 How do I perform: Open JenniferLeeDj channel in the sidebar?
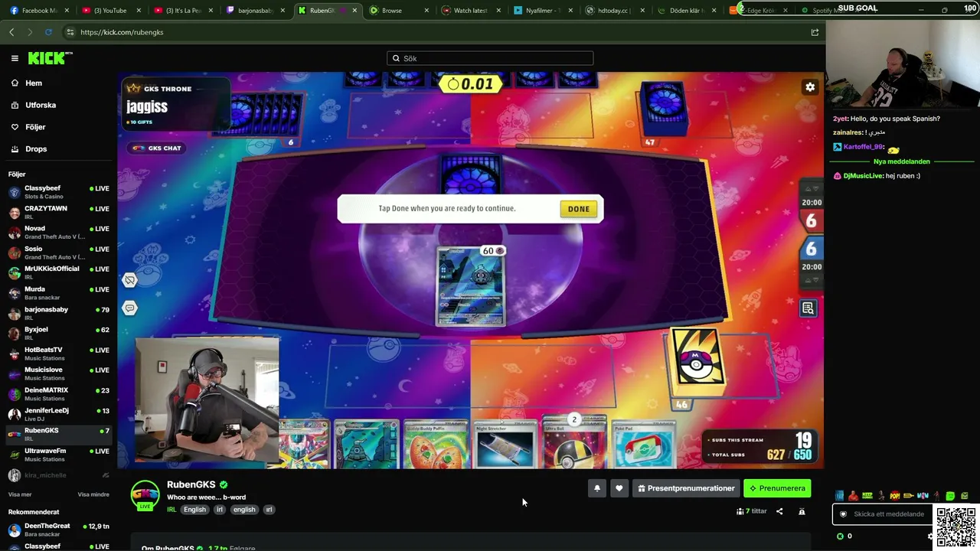(58, 414)
